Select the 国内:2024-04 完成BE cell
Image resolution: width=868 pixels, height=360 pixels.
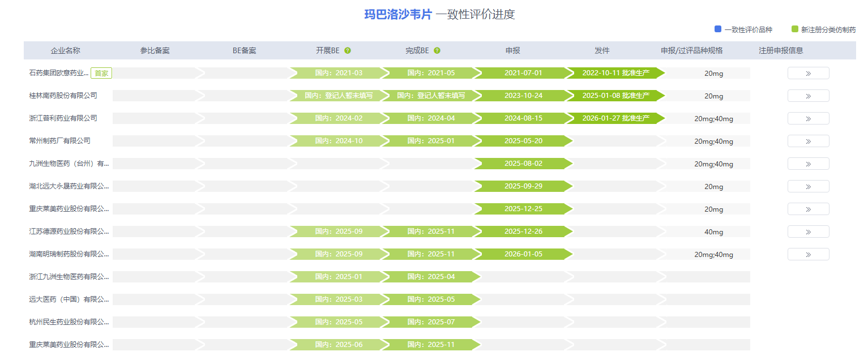(431, 118)
